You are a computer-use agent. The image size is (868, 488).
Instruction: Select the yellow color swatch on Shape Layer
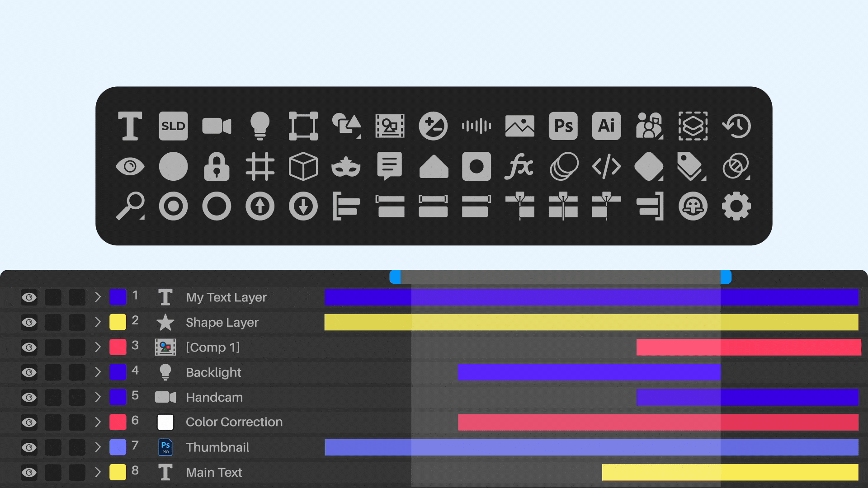tap(117, 322)
